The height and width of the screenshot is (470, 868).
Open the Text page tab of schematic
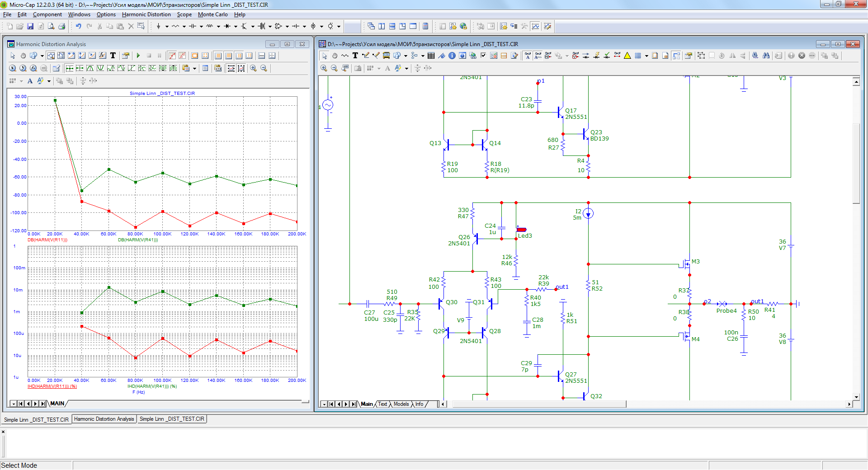[382, 404]
